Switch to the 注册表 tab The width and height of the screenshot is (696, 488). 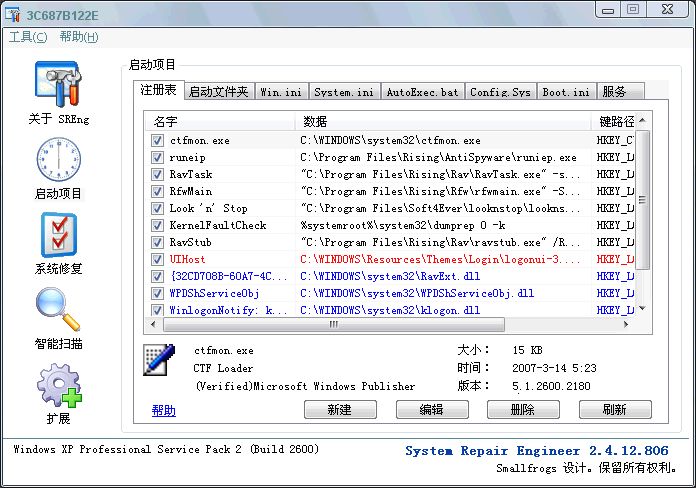pos(158,90)
